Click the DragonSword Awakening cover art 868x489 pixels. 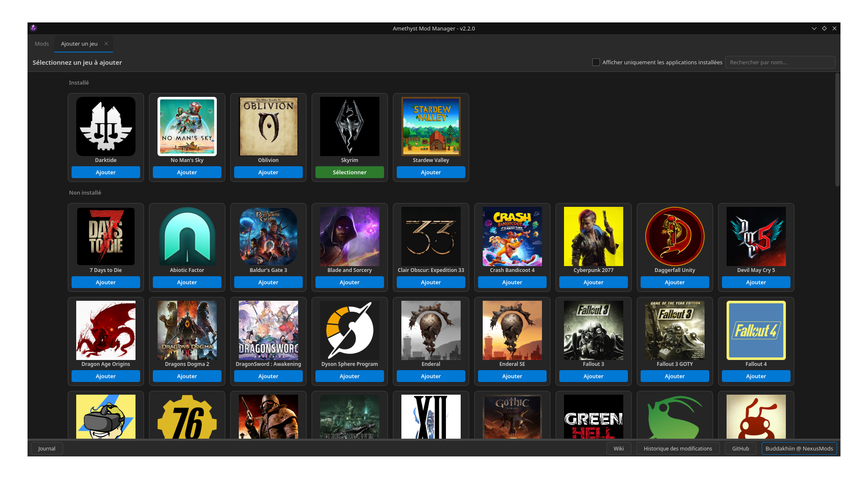click(268, 330)
